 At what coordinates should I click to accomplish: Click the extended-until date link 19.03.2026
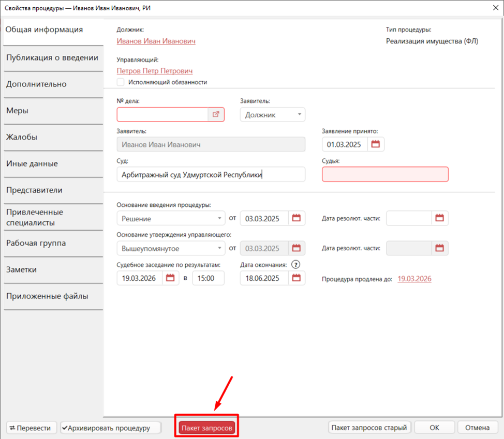[414, 279]
